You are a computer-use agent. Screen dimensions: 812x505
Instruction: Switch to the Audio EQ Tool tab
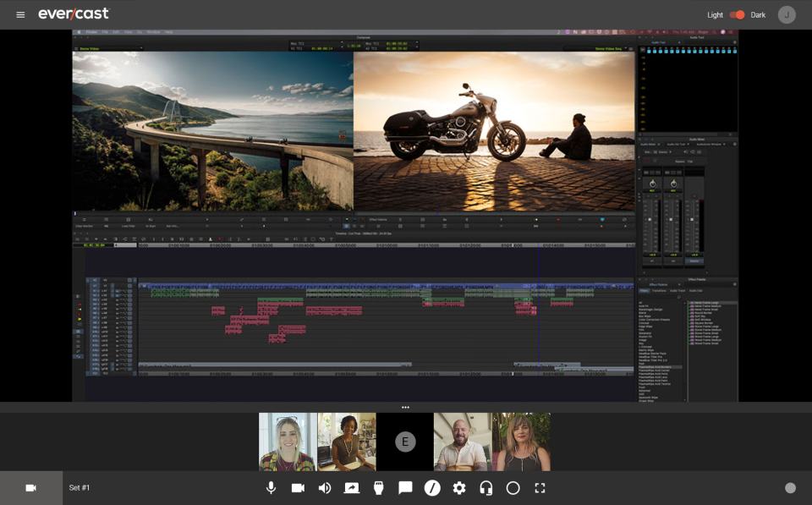coord(675,144)
